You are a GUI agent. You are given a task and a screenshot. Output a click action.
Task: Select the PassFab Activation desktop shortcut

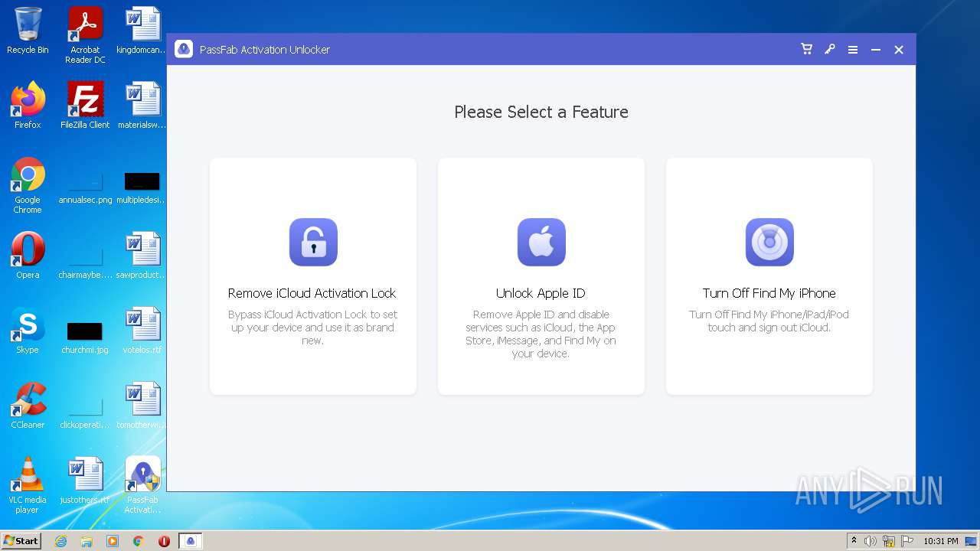coord(142,485)
